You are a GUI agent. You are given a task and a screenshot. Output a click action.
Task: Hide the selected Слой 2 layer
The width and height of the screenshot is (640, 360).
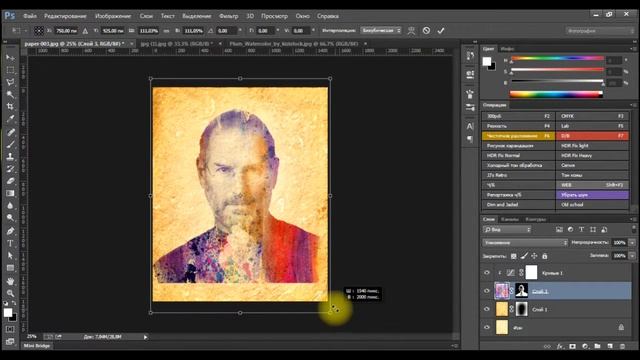[487, 291]
